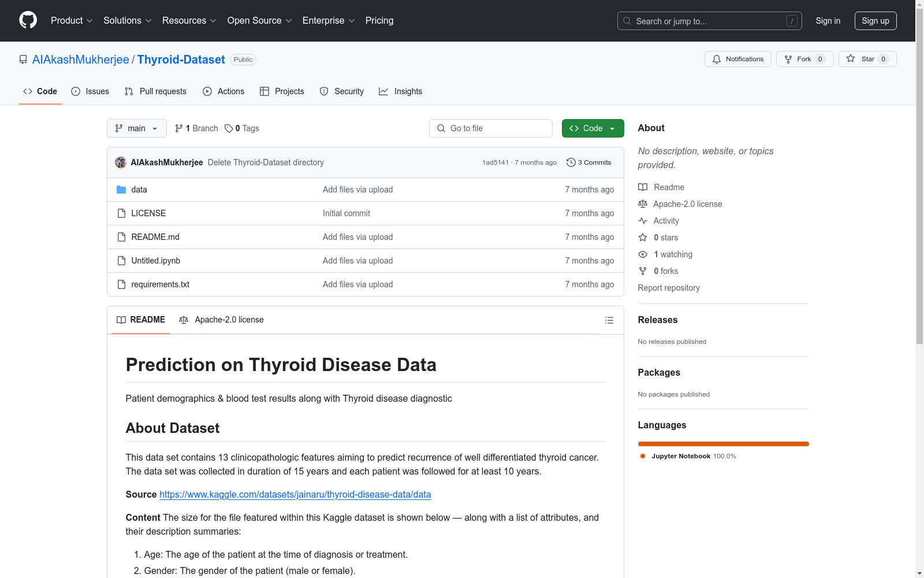Screen dimensions: 924x578
Task: Click the Notifications bell button
Action: [x=738, y=59]
